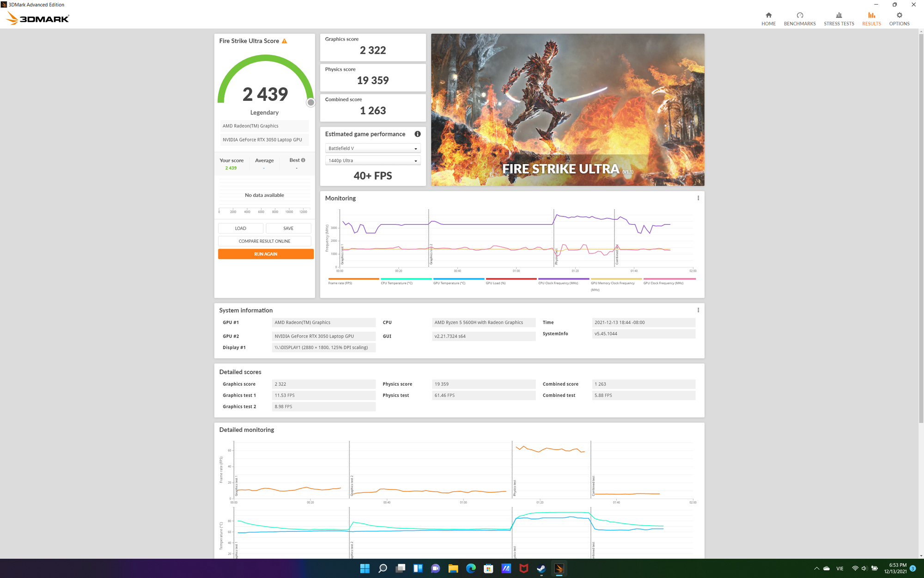Toggle GPU Temperature legend in Monitoring
This screenshot has height=578, width=924.
pos(458,281)
